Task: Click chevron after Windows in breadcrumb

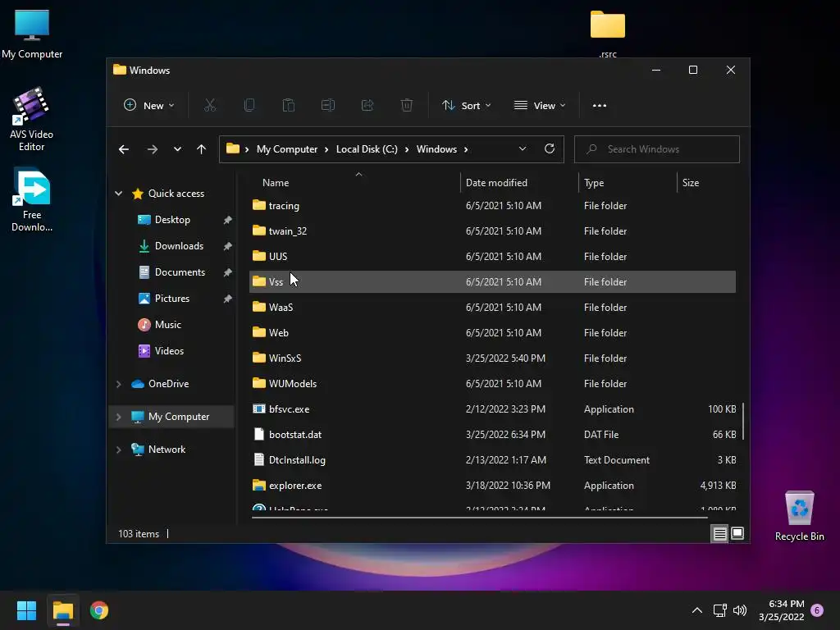Action: (466, 149)
